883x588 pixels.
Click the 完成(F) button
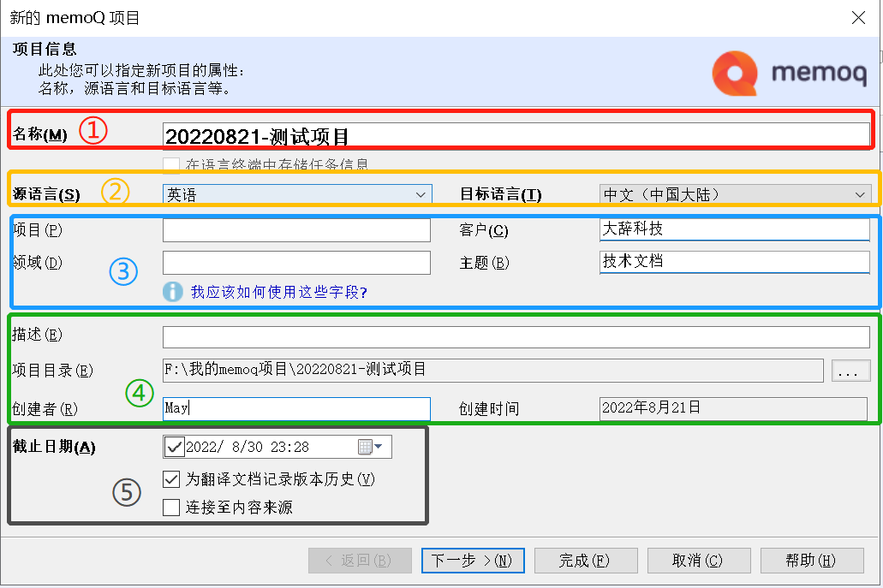coord(586,561)
